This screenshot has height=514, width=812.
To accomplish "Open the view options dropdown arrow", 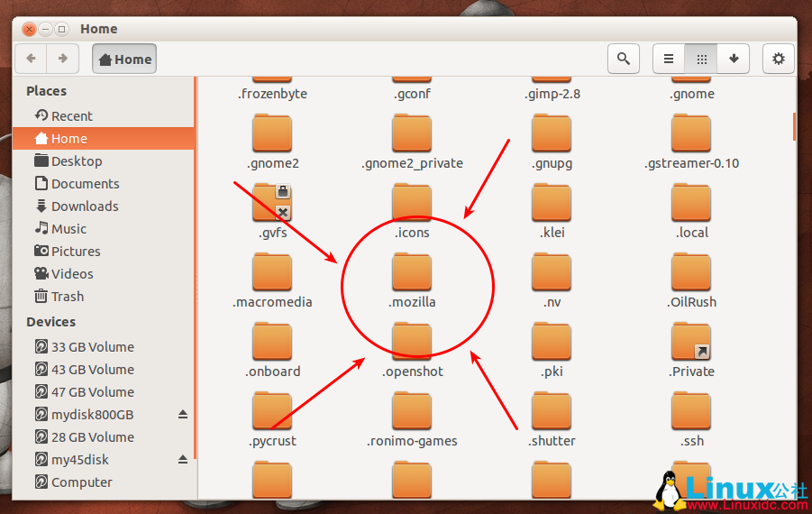I will [734, 59].
